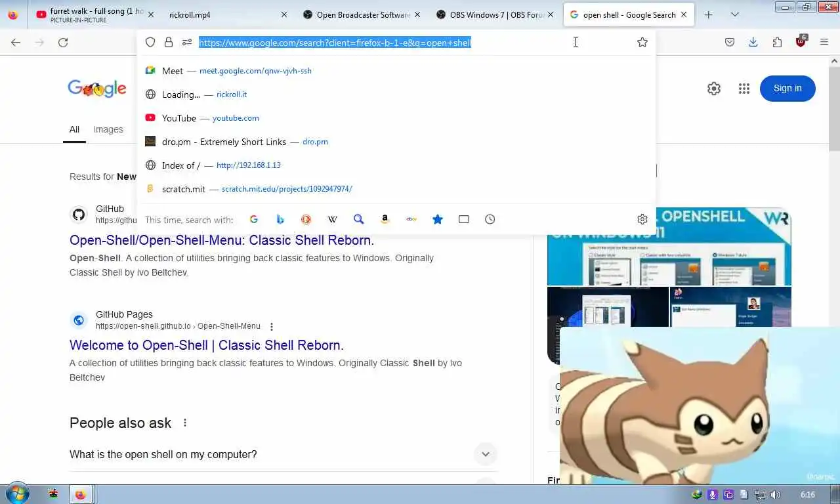Open uBlock Origin extension icon

(x=801, y=41)
